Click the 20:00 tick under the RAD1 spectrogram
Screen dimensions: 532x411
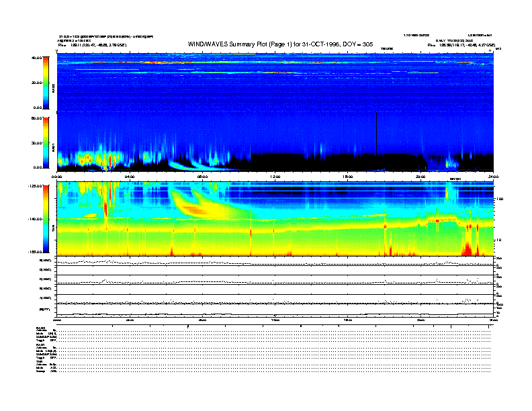[x=420, y=177]
